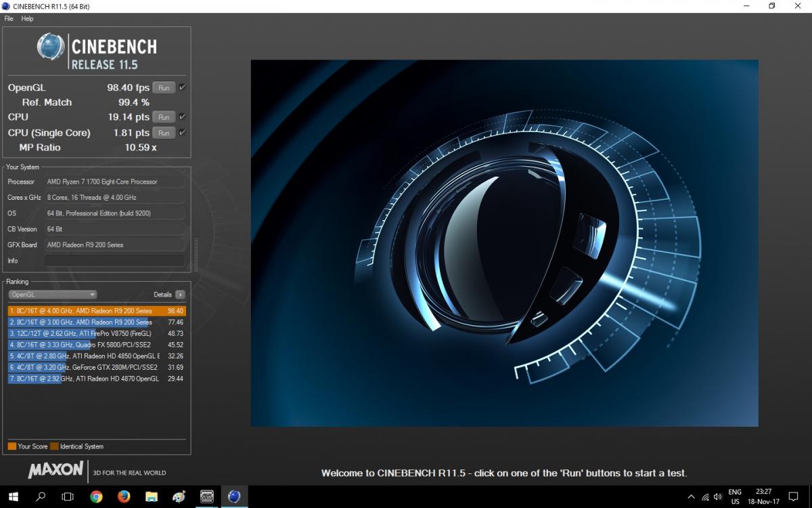Open File Explorer from the taskbar
This screenshot has width=812, height=508.
pos(152,496)
